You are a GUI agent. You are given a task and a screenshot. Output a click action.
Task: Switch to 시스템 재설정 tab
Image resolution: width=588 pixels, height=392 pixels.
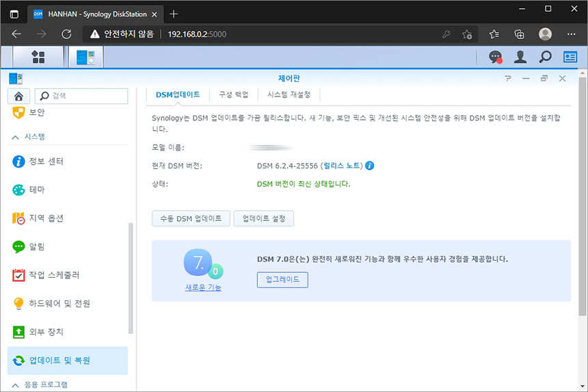tap(289, 94)
